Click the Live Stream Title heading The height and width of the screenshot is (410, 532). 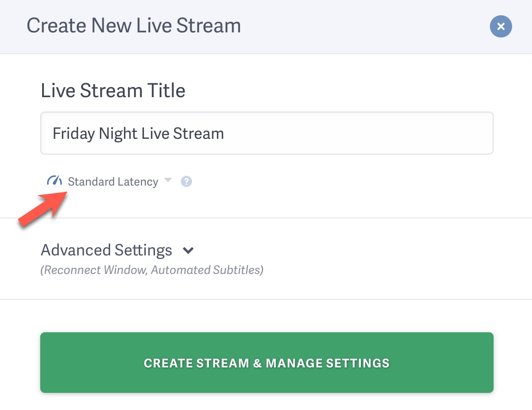113,90
